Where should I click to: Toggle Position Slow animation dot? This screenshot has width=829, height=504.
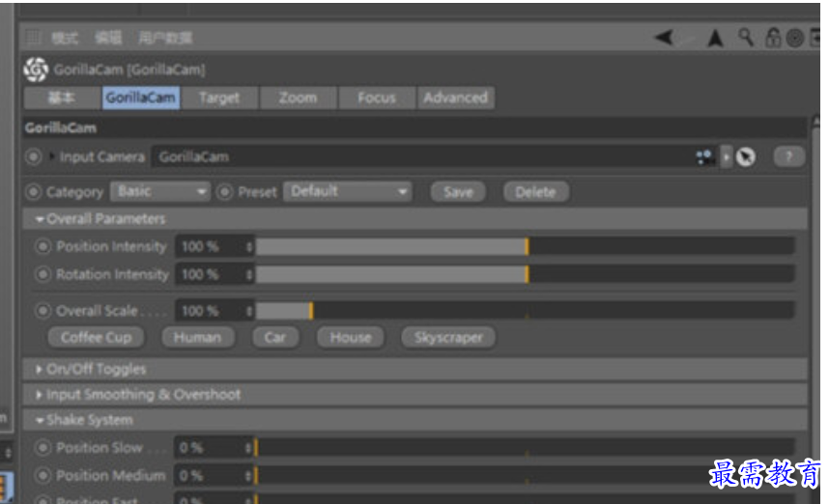coord(43,448)
